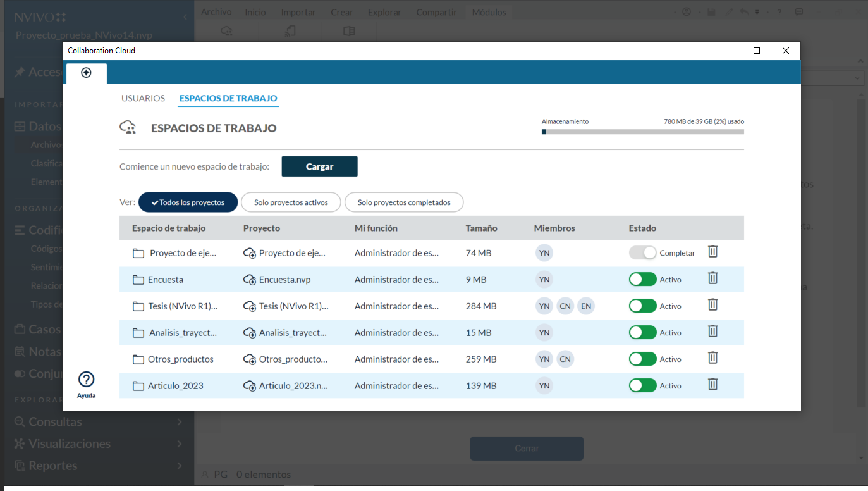Click NVivo vertical scrollbar down arrow
The height and width of the screenshot is (491, 868).
click(x=861, y=457)
